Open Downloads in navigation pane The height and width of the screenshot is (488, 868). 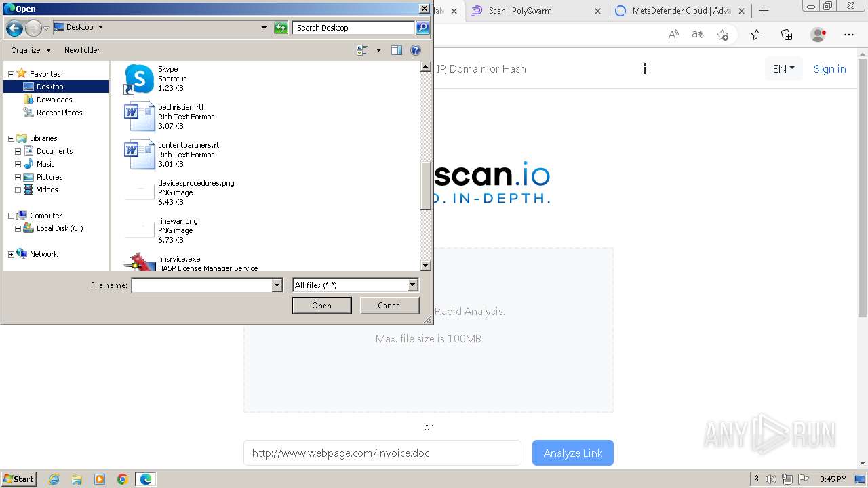(x=54, y=100)
